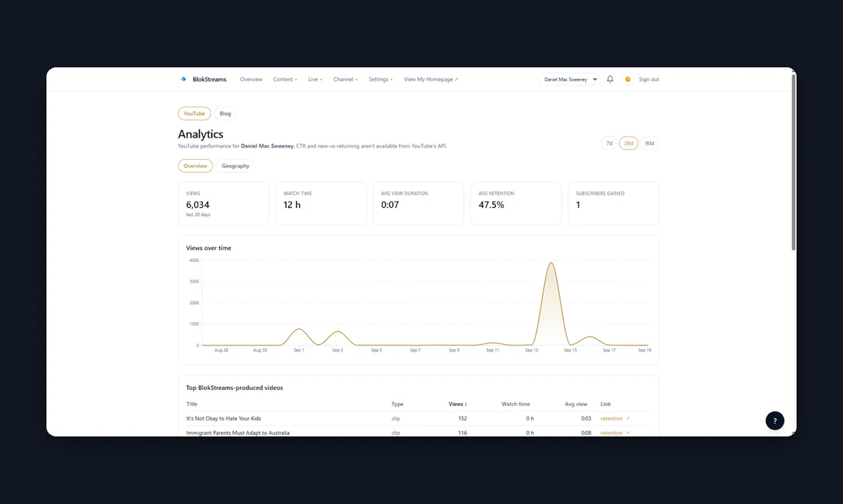This screenshot has height=504, width=843.
Task: Click the Sep 13 axis label
Action: click(532, 350)
